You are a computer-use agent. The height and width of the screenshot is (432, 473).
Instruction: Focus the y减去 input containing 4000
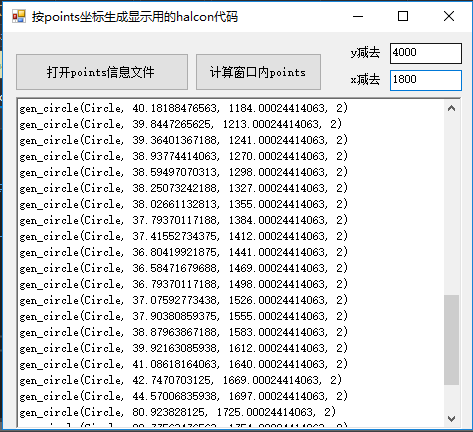426,53
